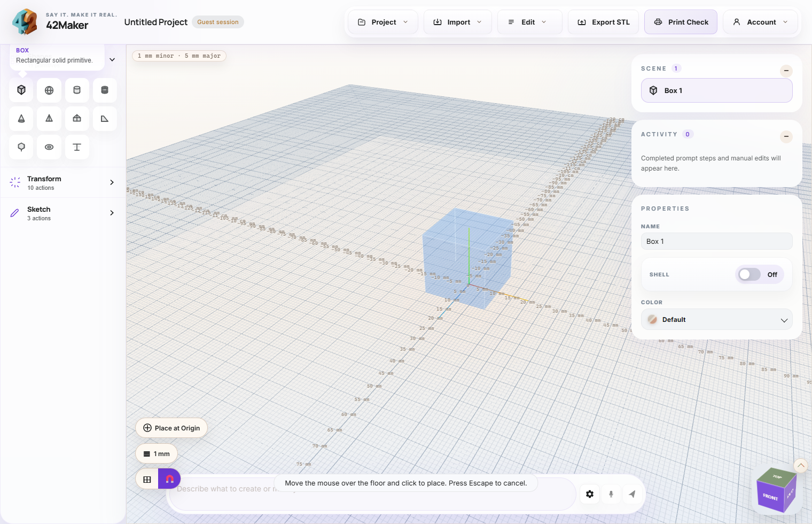Click the 42Maker logo icon
Image resolution: width=812 pixels, height=524 pixels.
[x=25, y=21]
